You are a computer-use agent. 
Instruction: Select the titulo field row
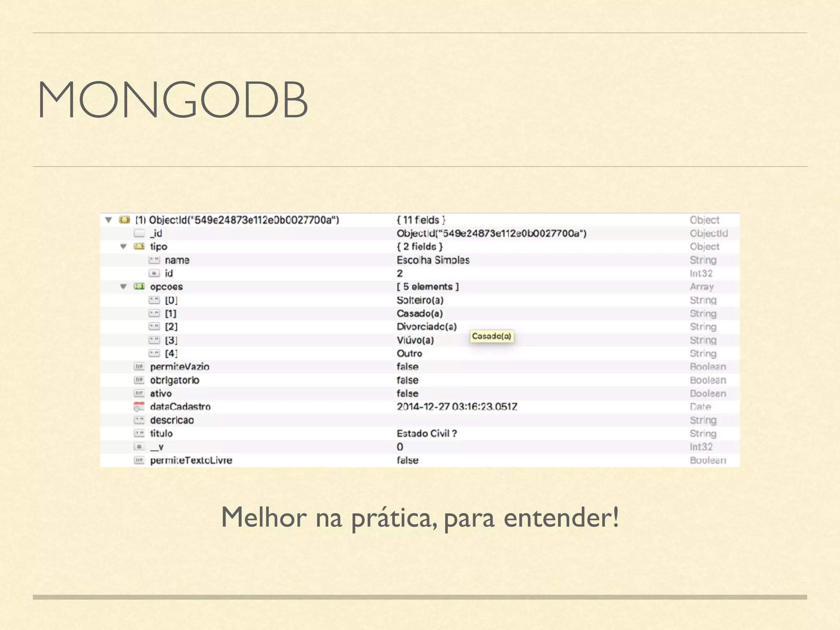(420, 434)
